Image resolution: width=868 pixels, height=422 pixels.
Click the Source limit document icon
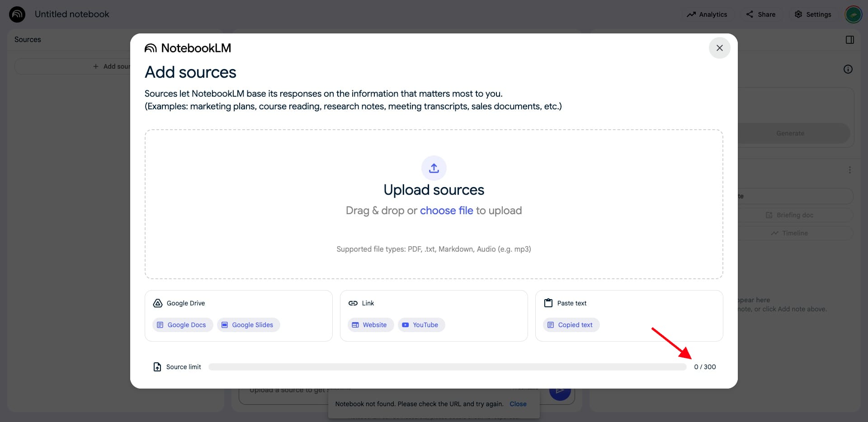[x=157, y=367]
